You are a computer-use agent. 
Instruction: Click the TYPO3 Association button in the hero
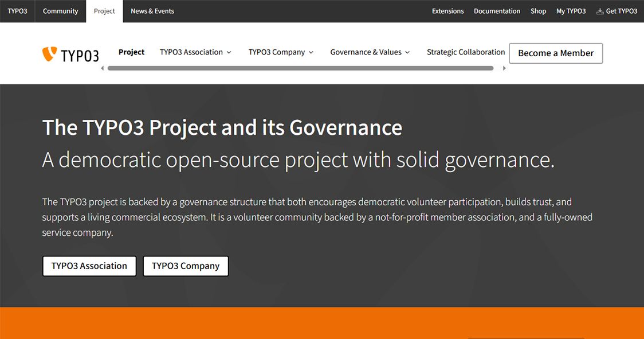click(x=89, y=266)
